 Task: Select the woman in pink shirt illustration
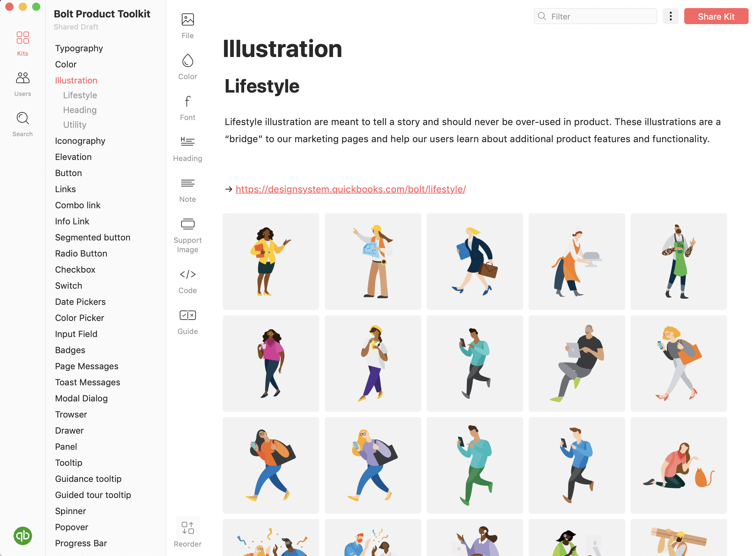coord(271,364)
